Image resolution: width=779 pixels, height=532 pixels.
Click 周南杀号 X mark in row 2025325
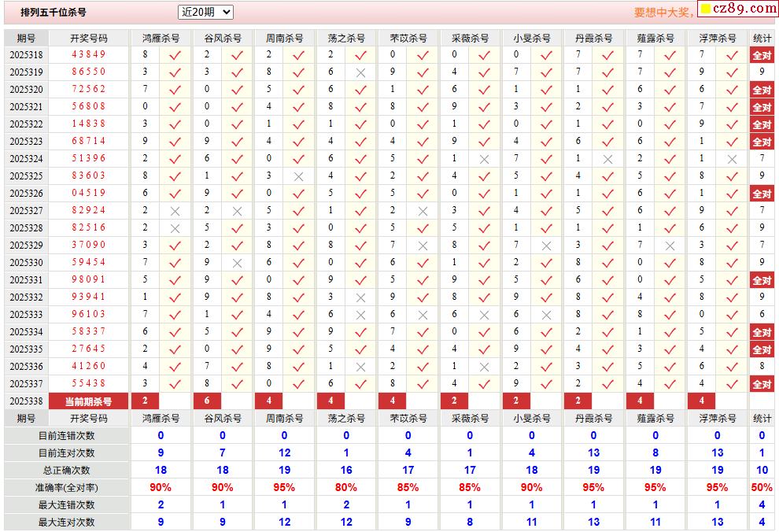[x=298, y=176]
